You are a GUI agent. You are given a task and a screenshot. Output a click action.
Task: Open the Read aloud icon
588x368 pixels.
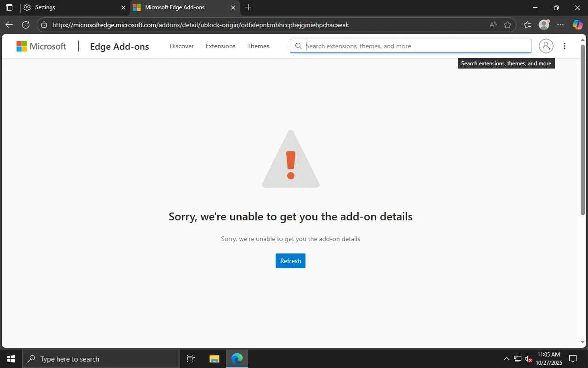pyautogui.click(x=493, y=25)
